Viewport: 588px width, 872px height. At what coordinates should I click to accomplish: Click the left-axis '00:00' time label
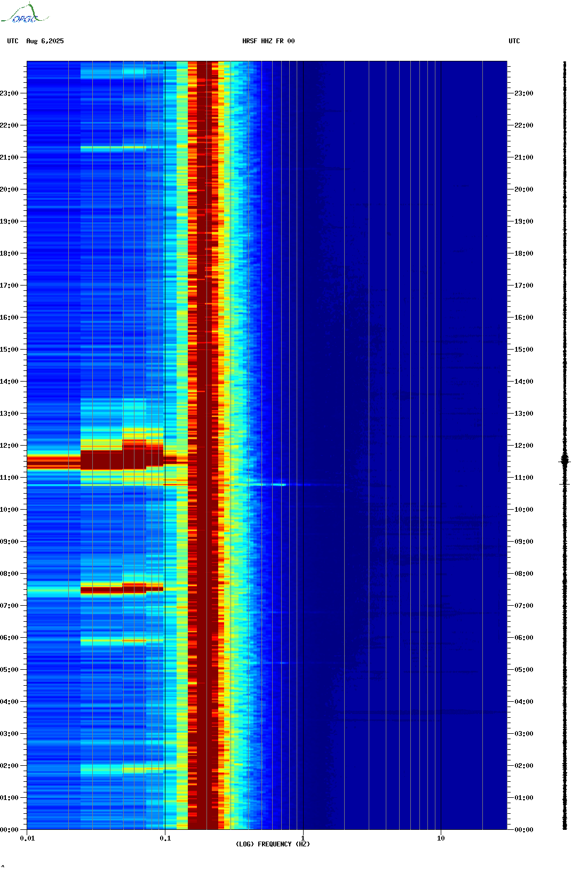pyautogui.click(x=9, y=830)
